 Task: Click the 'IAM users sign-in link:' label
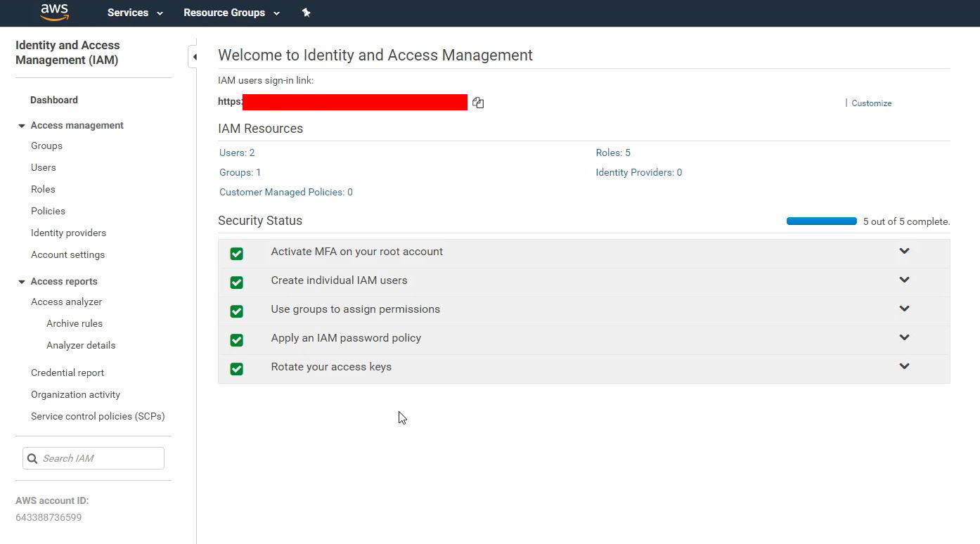tap(266, 80)
